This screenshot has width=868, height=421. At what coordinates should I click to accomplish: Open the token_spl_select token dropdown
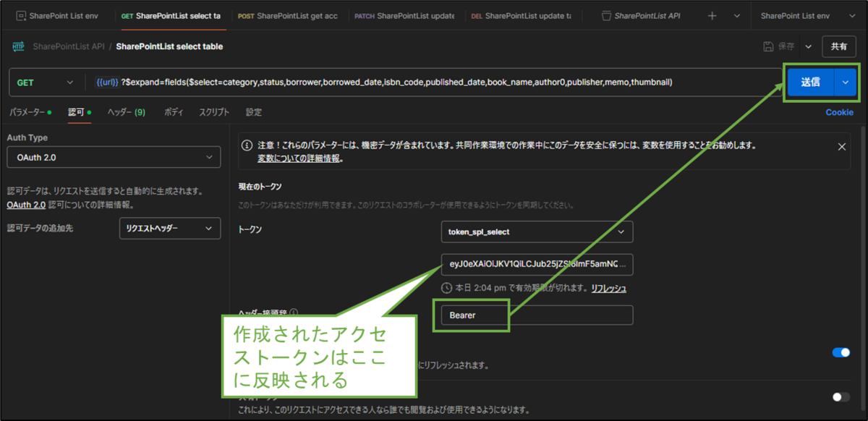[537, 231]
